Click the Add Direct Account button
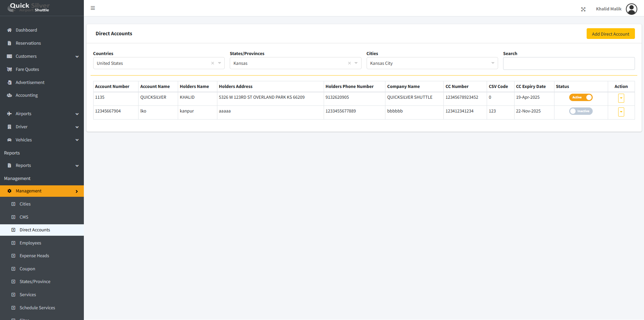 610,34
